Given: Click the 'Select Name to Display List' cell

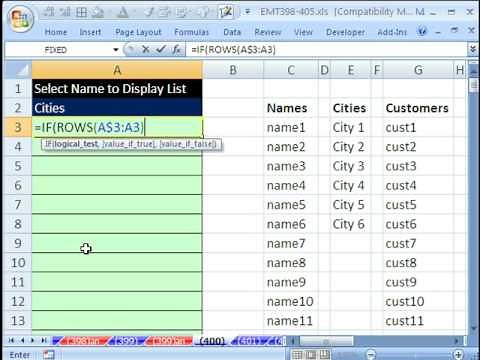Looking at the screenshot, I should point(117,89).
